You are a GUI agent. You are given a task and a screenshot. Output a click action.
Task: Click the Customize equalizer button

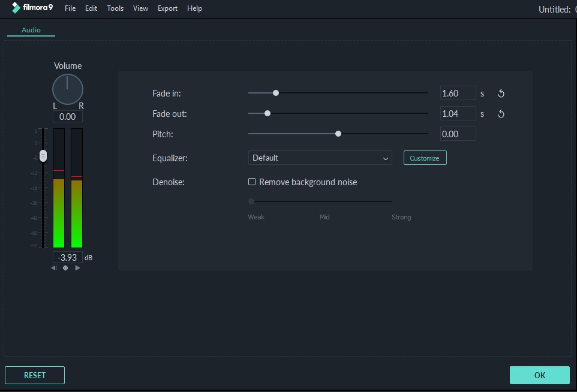[425, 158]
